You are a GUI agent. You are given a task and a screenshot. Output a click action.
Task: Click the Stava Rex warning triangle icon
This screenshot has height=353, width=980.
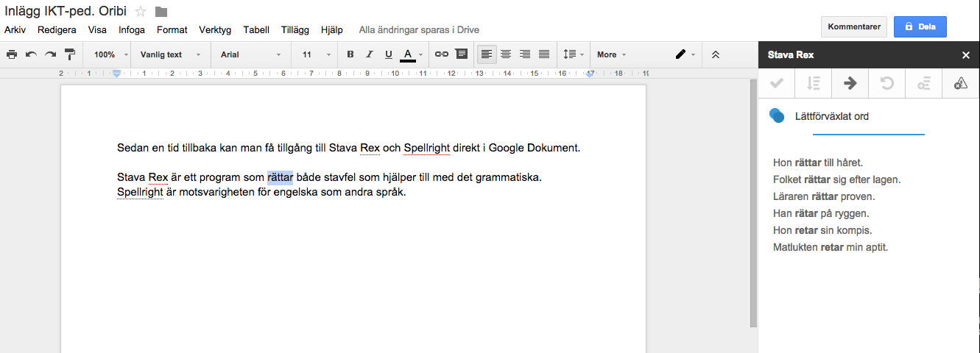coord(961,83)
